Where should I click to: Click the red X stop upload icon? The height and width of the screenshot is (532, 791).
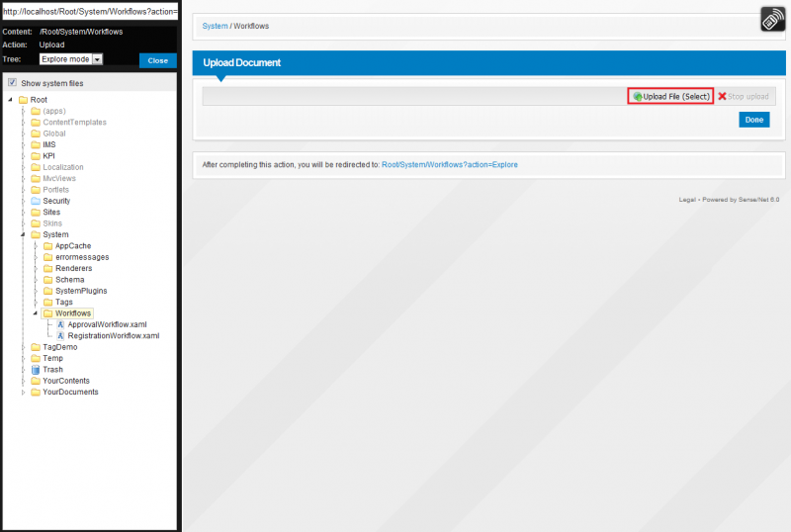(722, 96)
